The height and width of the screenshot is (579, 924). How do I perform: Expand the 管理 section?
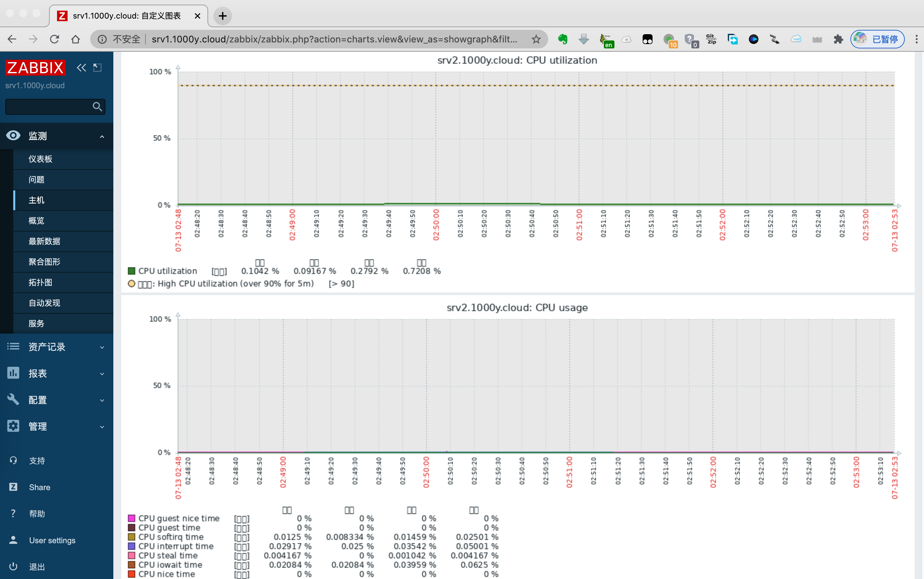coord(102,426)
